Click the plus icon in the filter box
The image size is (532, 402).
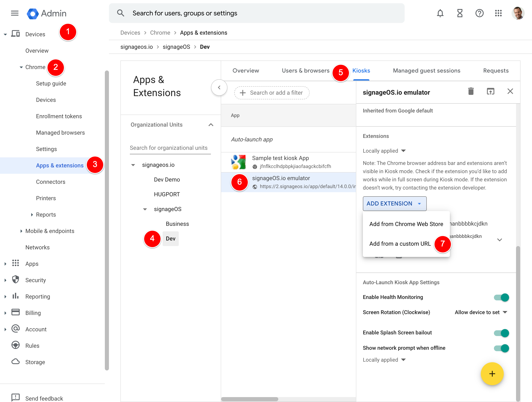(x=243, y=93)
